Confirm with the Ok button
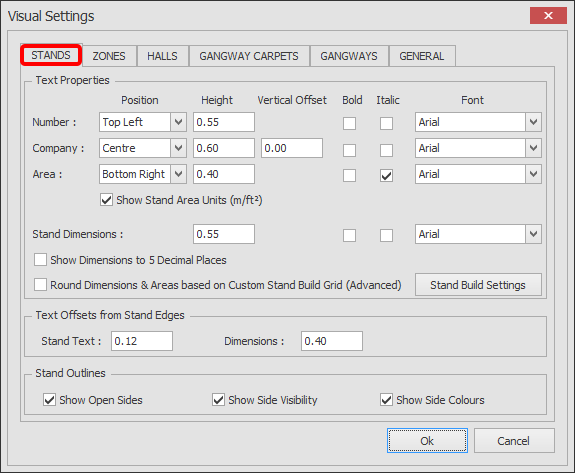Viewport: 575px width, 473px height. pos(427,440)
